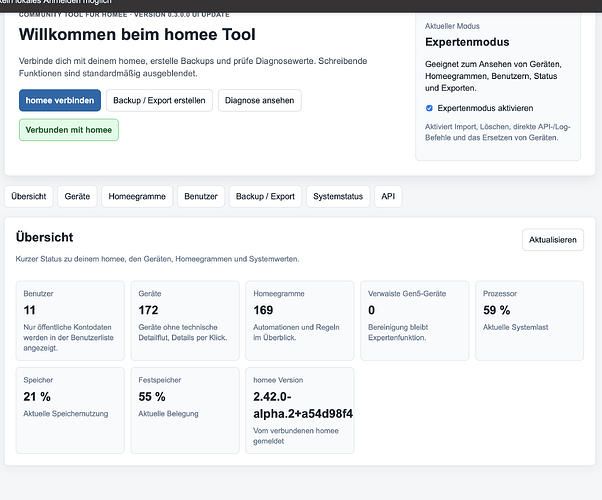Open the Systemstatus tab

pos(338,196)
